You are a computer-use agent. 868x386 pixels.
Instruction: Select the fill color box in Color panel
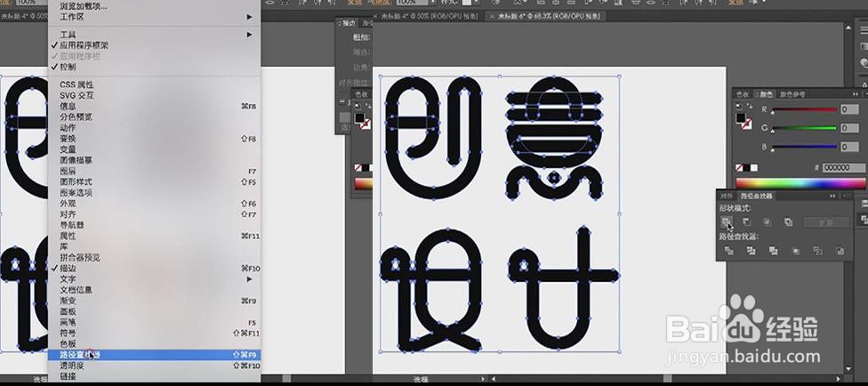point(741,118)
